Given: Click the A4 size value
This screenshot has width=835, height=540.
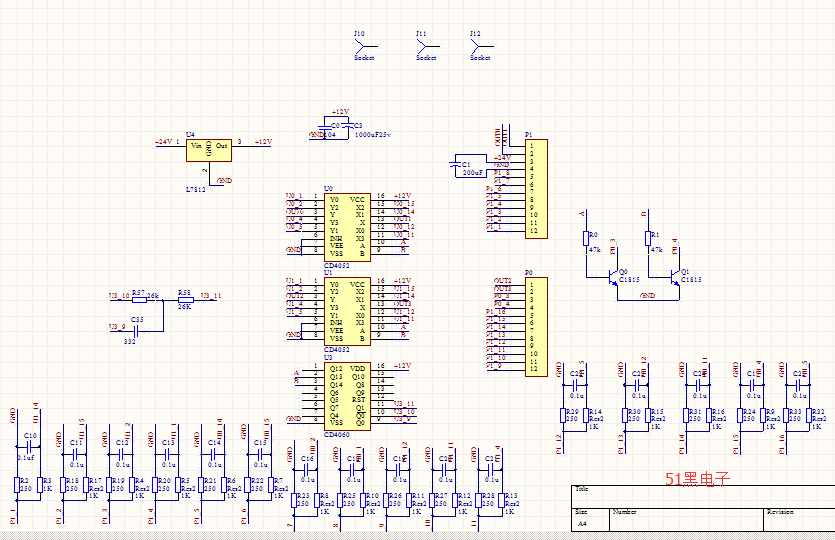Looking at the screenshot, I should pos(582,524).
